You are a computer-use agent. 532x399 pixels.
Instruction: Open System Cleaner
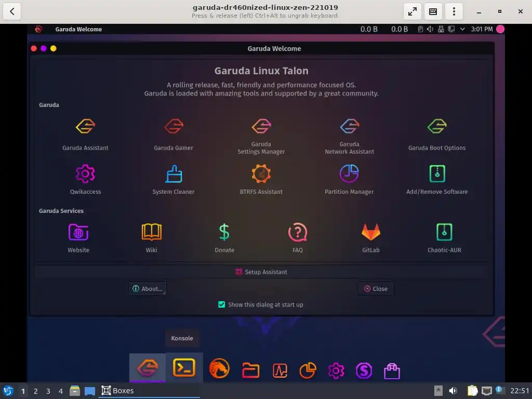click(x=174, y=179)
